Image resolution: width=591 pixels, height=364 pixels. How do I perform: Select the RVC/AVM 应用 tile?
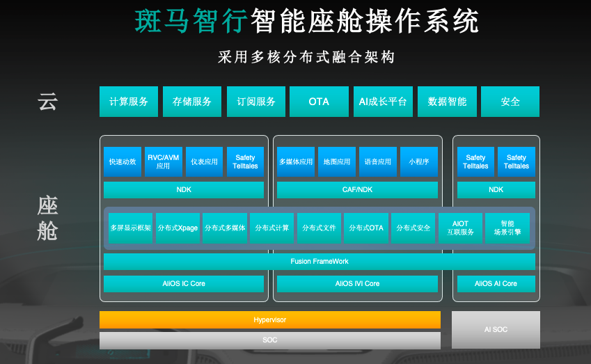pyautogui.click(x=163, y=161)
